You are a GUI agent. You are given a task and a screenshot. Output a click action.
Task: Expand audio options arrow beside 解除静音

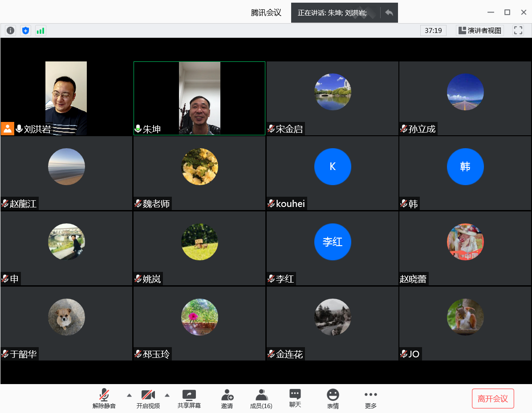click(129, 395)
